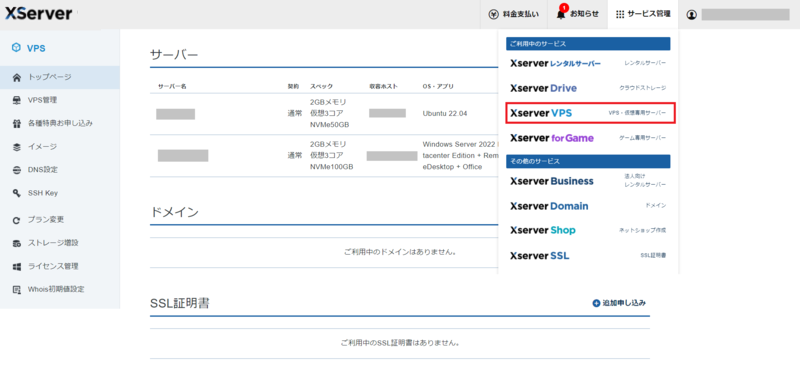Click the refresh icon for プラン変更
Viewport: 800px width, 380px height.
coord(17,220)
